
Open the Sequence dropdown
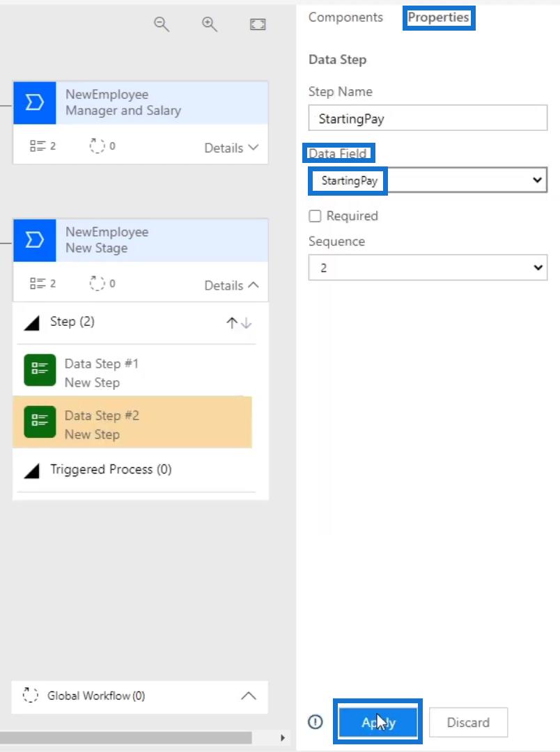click(x=428, y=267)
